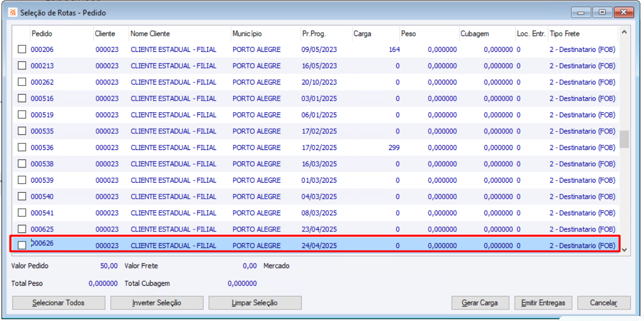Click date 20/10/2023
644x321 pixels.
[319, 82]
